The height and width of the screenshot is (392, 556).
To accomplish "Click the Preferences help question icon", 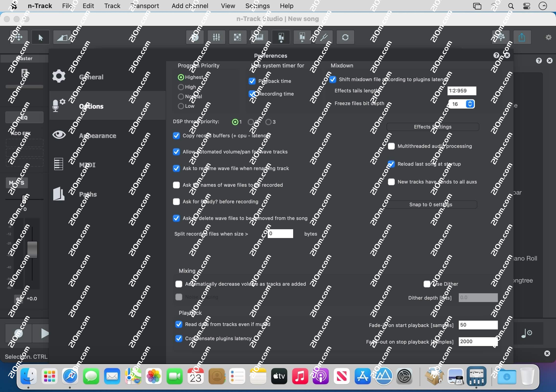I will pos(496,55).
